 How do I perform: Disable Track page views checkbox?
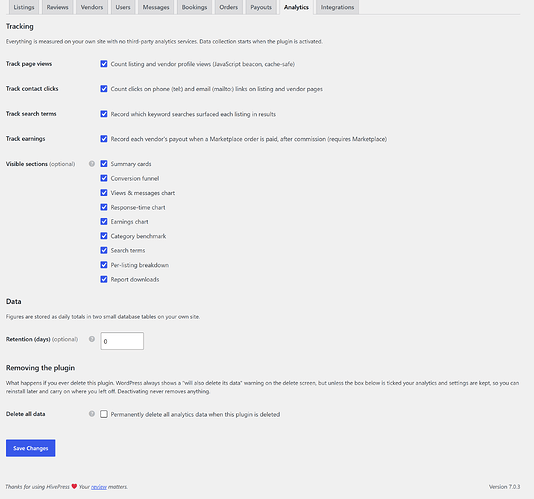[104, 64]
